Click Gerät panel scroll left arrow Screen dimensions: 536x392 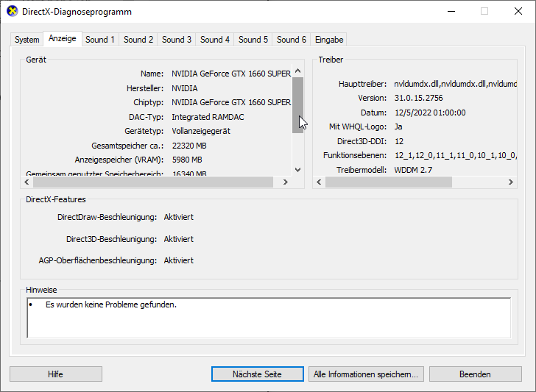pyautogui.click(x=27, y=182)
